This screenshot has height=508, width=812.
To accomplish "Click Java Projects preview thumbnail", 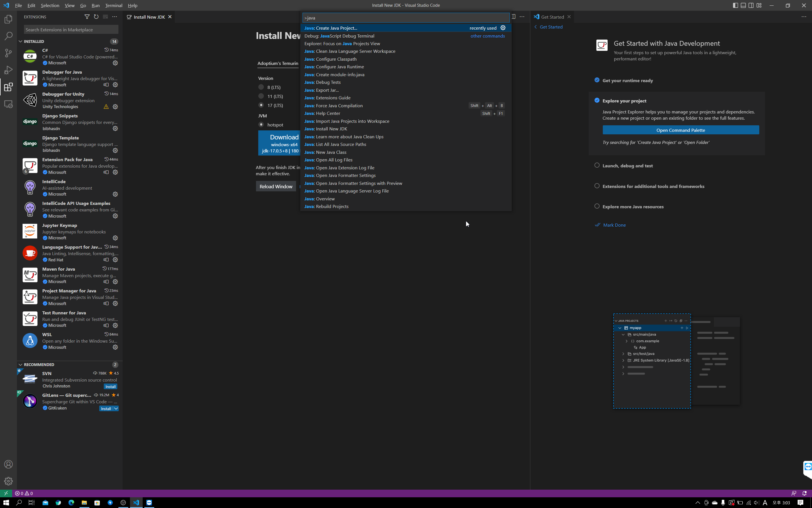I will click(x=676, y=361).
